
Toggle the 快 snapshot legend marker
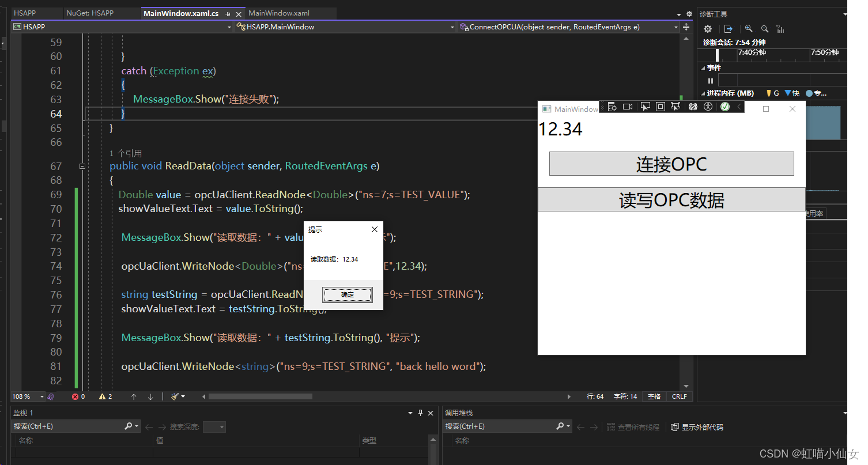click(x=791, y=93)
